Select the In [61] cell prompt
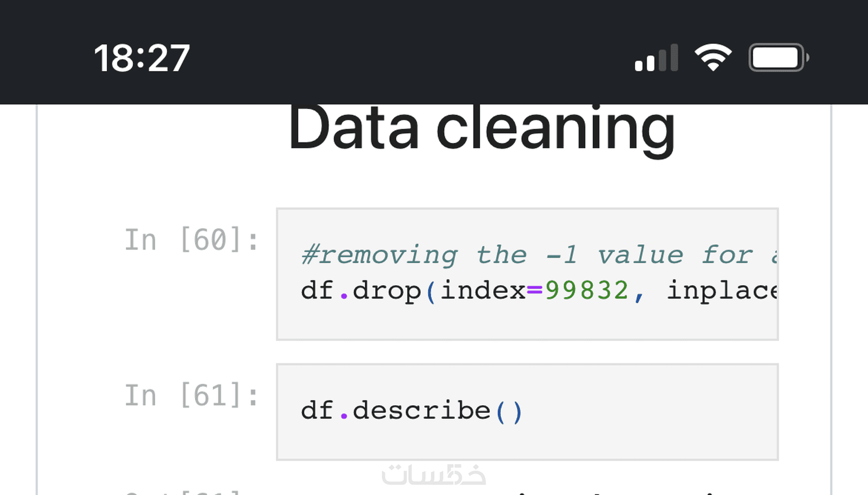The width and height of the screenshot is (868, 495). pos(191,395)
